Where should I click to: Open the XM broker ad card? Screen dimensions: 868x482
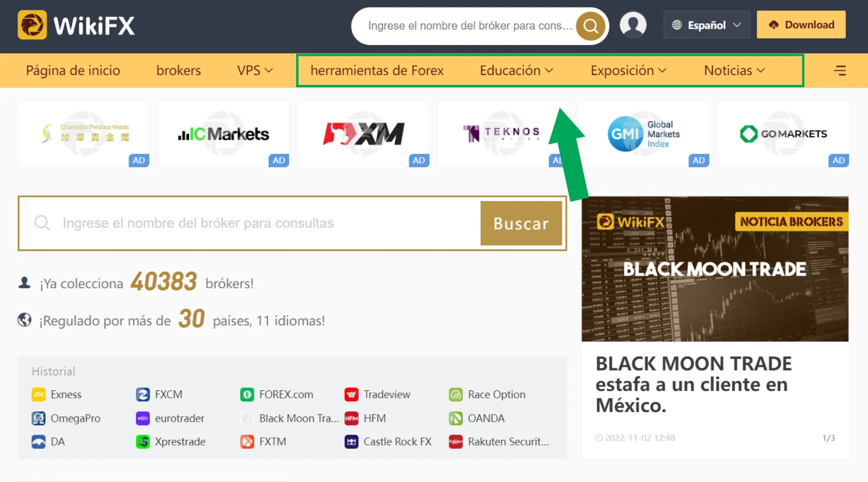pos(364,134)
